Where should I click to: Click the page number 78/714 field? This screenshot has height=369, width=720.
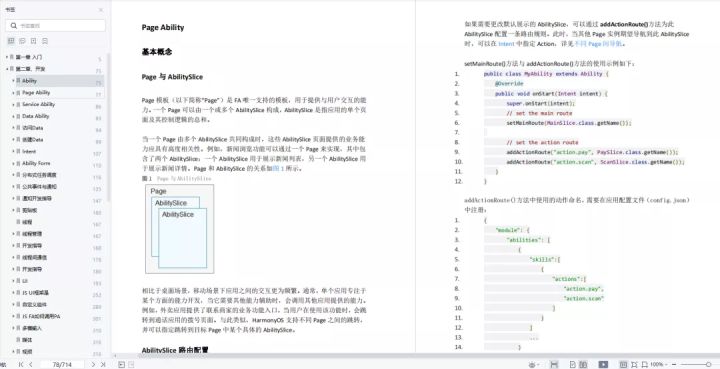[62, 364]
